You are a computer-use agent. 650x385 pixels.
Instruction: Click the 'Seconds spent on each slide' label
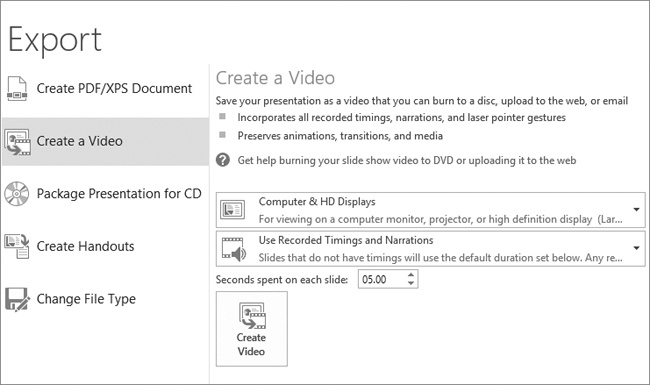(x=282, y=280)
